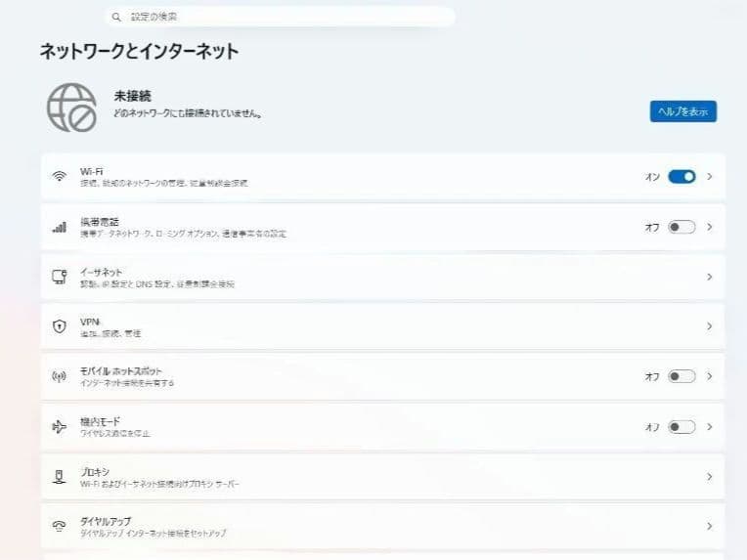The width and height of the screenshot is (747, 560).
Task: Click the VPN shield icon
Action: tap(60, 326)
